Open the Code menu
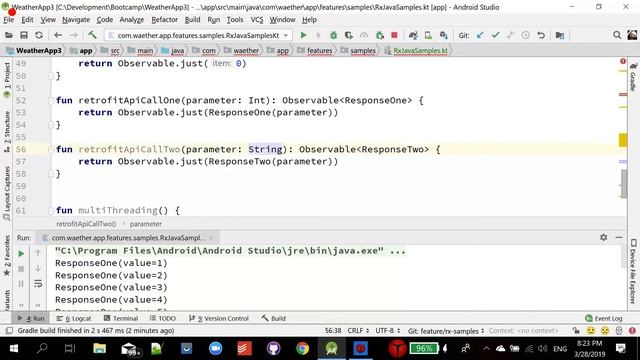 tap(104, 20)
